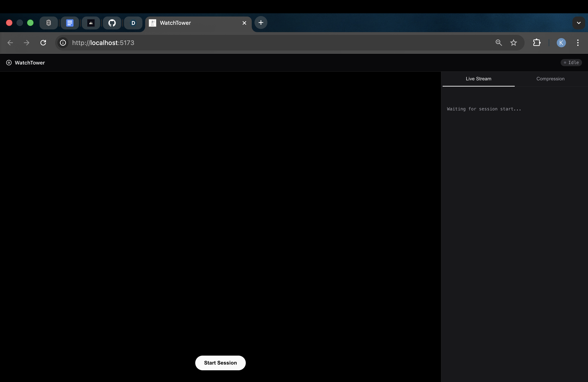Close the WatchTower tab
The height and width of the screenshot is (382, 588).
(244, 23)
